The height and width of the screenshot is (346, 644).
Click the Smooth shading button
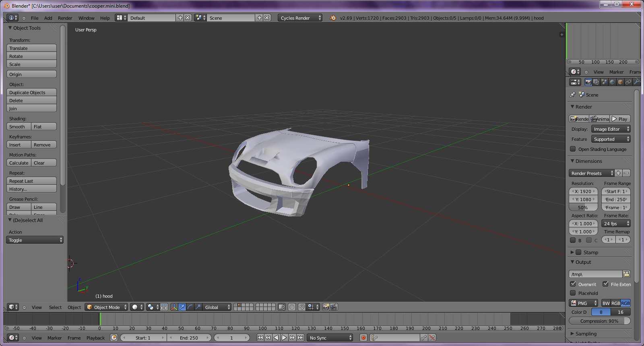point(19,126)
